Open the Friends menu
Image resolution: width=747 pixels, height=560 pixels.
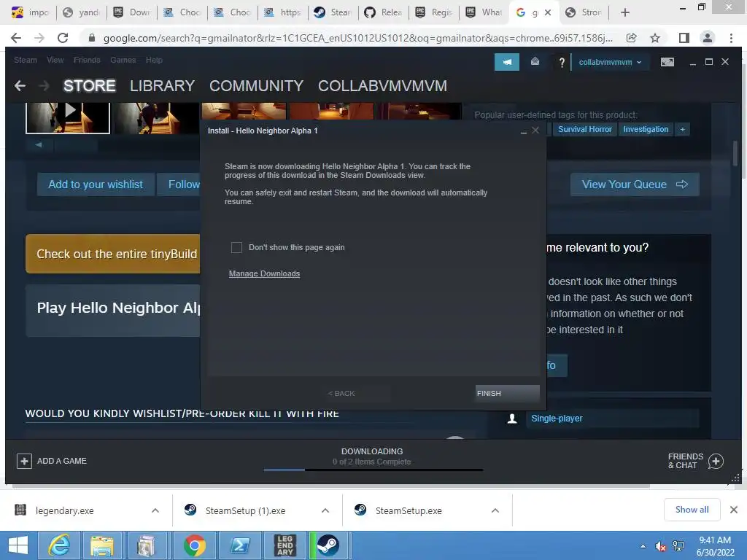(x=87, y=60)
